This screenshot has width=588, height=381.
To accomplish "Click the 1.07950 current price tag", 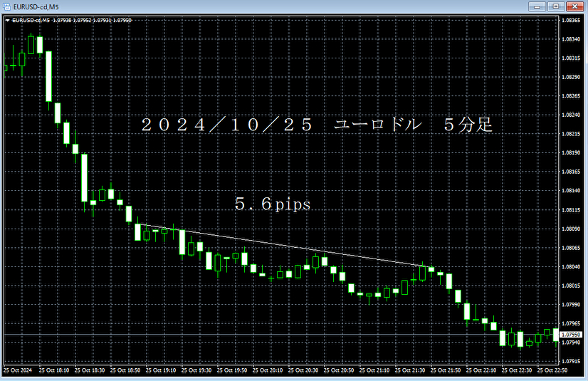I will [x=571, y=335].
